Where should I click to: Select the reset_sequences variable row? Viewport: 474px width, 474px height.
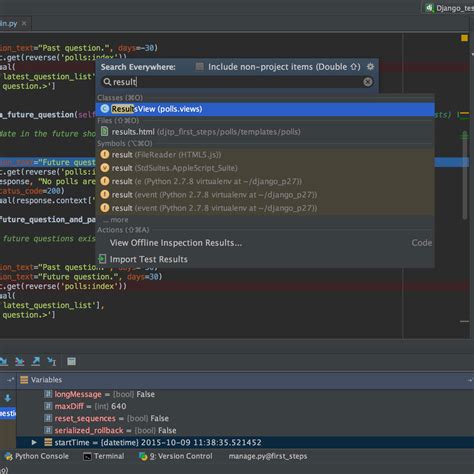click(x=245, y=418)
